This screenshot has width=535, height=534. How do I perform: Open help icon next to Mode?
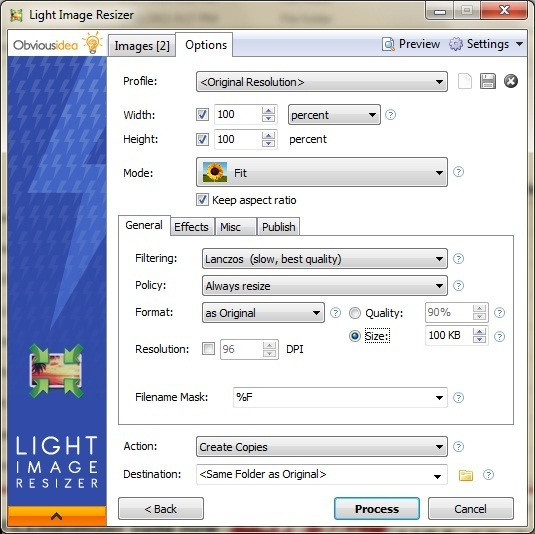pos(458,172)
